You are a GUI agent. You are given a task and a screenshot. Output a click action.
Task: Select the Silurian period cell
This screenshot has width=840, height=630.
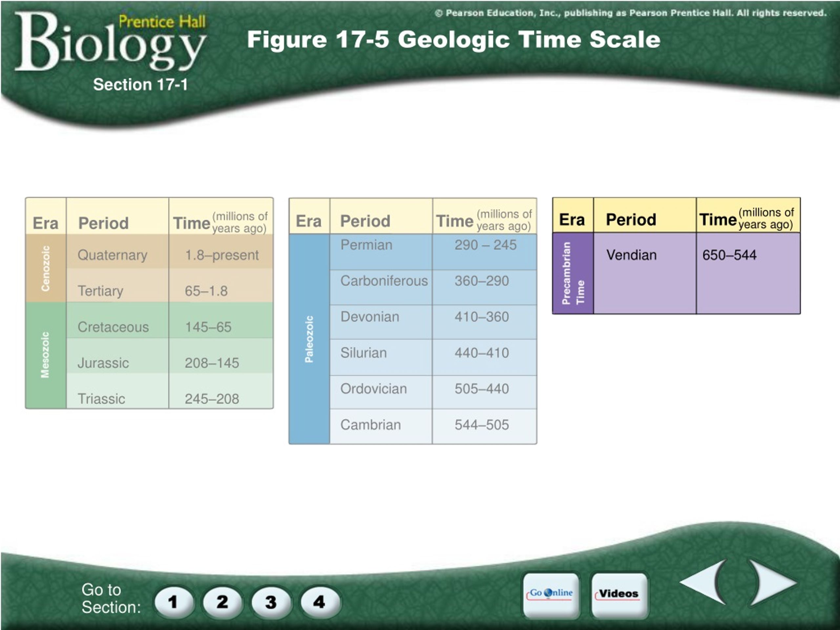click(381, 357)
